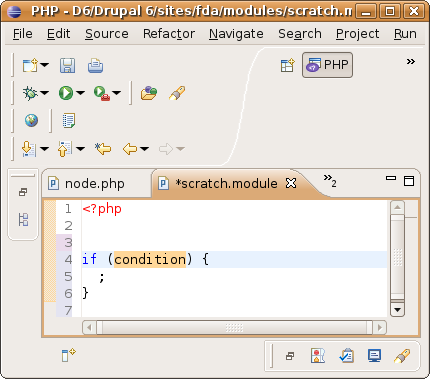Click the Last Edit Location icon

tap(103, 149)
